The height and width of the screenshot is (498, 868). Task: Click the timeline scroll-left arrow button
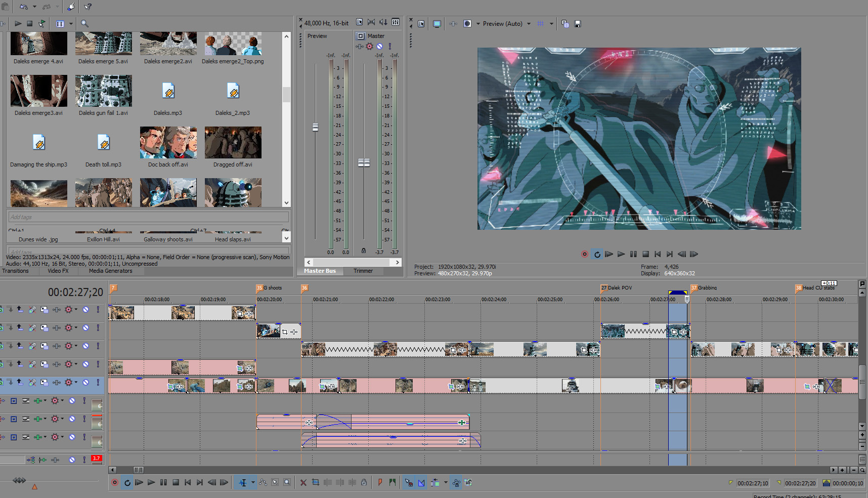click(x=113, y=470)
